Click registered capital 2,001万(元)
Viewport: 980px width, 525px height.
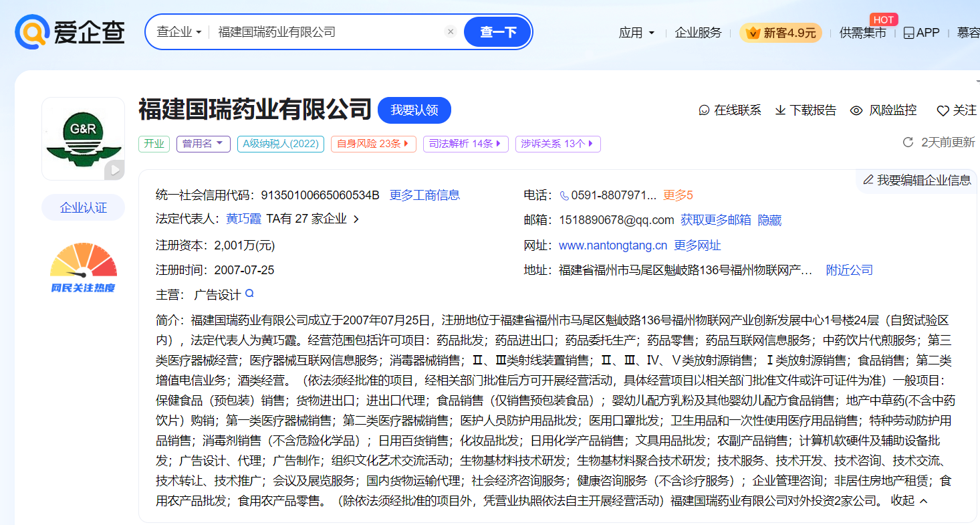(x=244, y=245)
